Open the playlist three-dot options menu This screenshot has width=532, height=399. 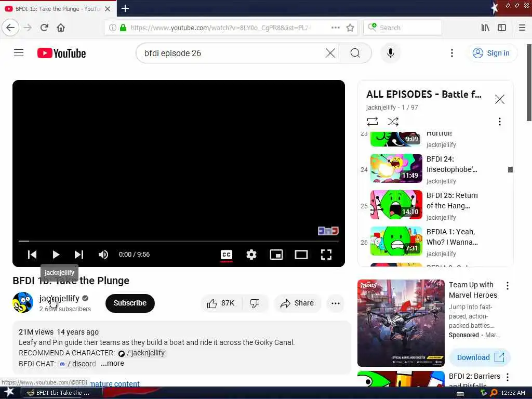point(499,122)
